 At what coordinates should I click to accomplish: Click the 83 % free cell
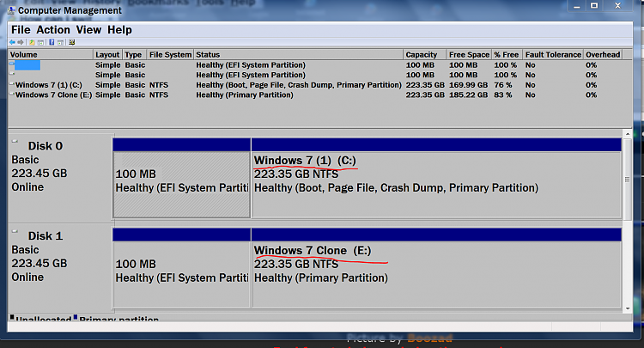coord(503,95)
